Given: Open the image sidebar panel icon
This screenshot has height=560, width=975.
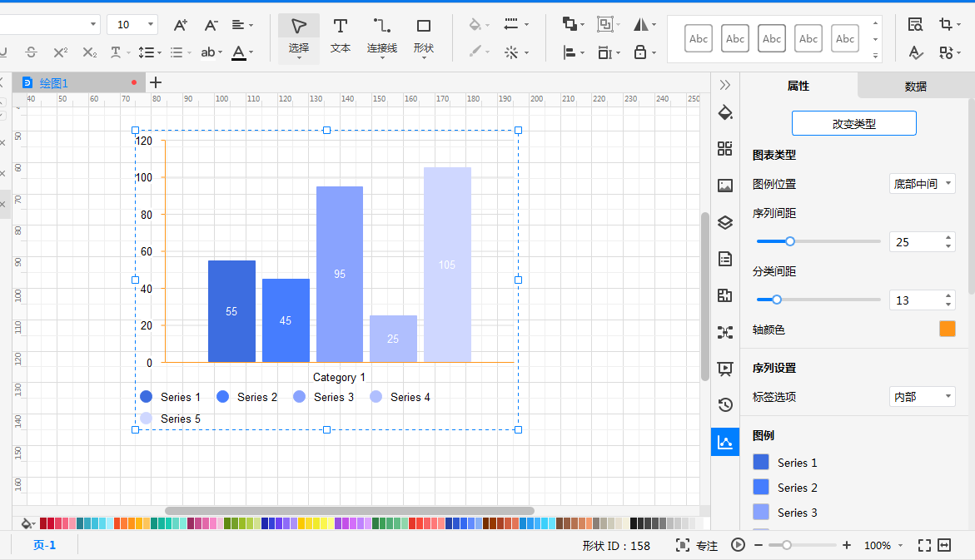Looking at the screenshot, I should [725, 186].
